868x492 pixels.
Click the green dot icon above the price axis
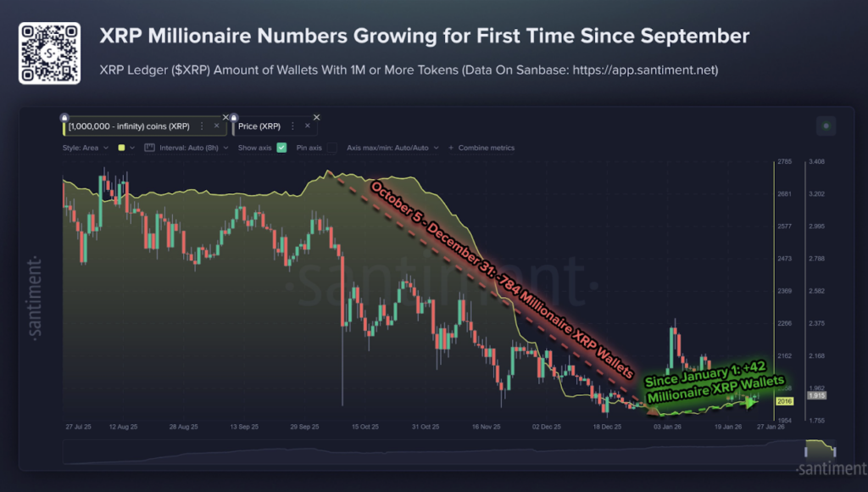[x=826, y=126]
